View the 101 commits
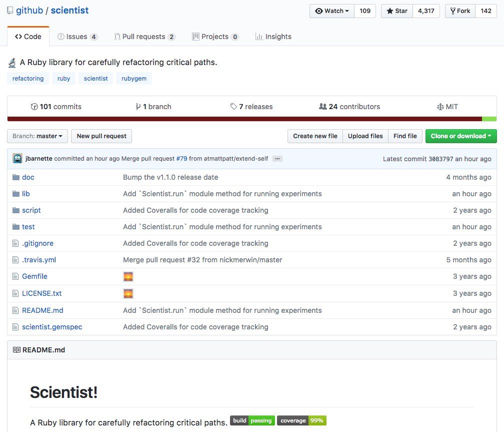This screenshot has height=432, width=504. 56,107
